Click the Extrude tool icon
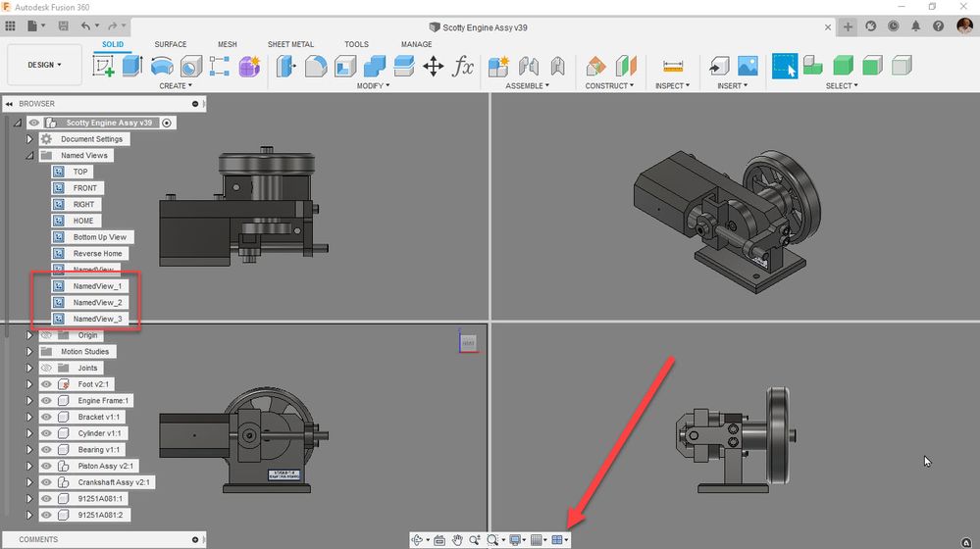Image resolution: width=980 pixels, height=549 pixels. 132,66
